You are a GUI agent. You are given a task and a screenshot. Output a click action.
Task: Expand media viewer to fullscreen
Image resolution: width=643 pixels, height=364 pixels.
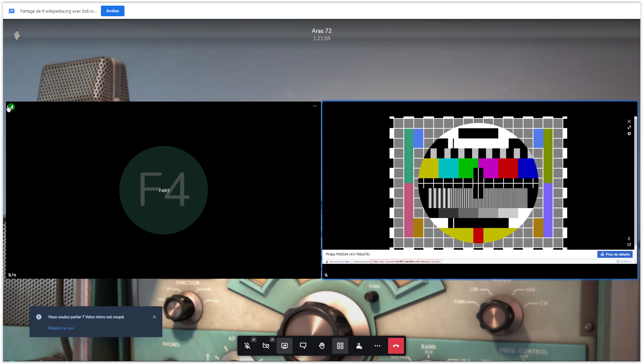[x=629, y=127]
